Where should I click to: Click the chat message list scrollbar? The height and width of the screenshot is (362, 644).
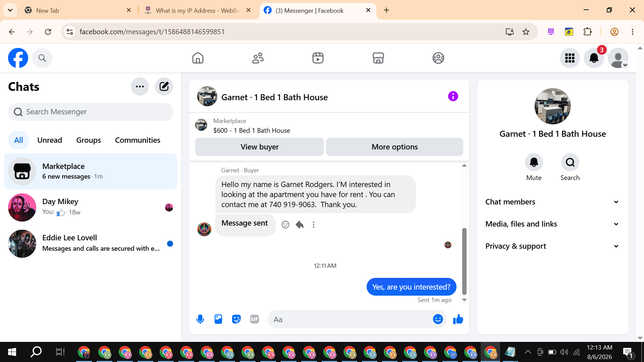click(x=464, y=261)
